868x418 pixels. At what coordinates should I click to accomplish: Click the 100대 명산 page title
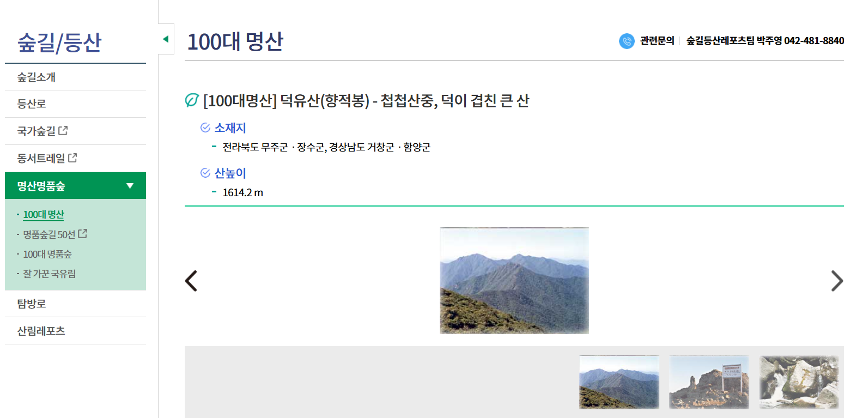(235, 41)
